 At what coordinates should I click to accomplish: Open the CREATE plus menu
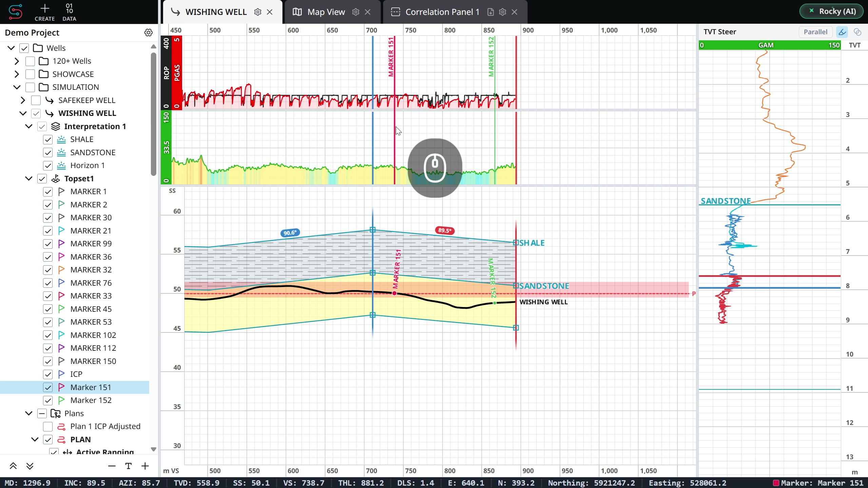point(44,12)
